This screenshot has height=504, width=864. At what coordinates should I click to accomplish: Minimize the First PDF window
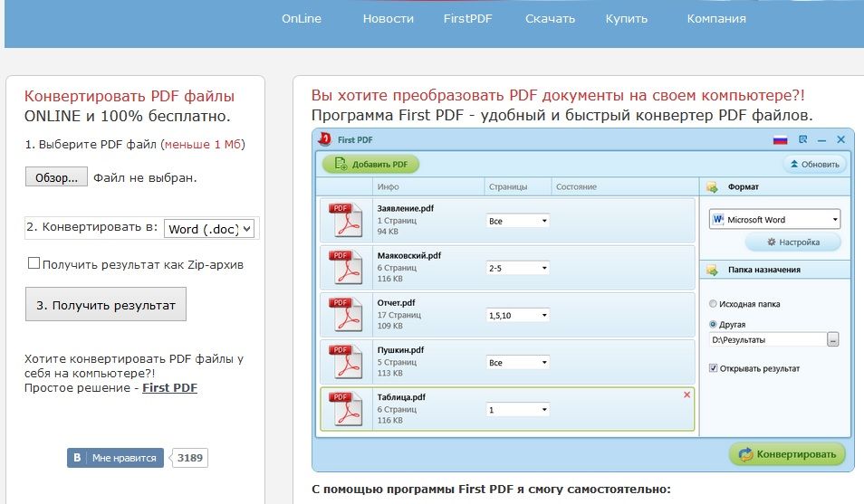[821, 140]
